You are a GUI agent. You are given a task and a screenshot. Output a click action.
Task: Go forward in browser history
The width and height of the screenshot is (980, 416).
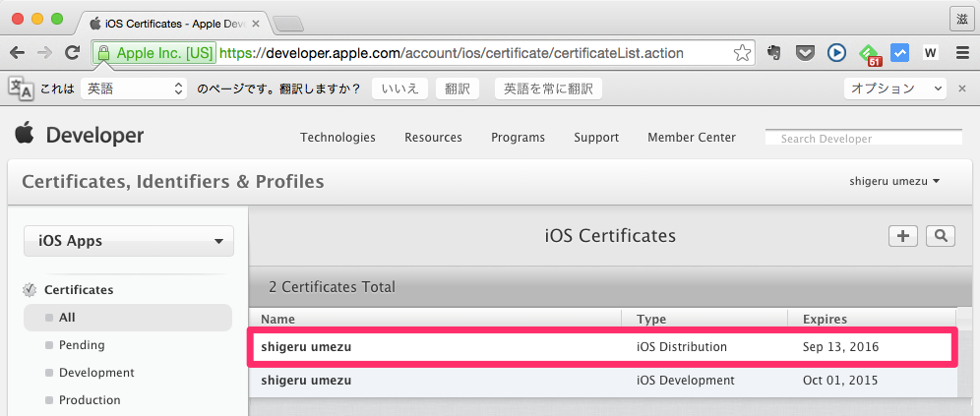[44, 53]
